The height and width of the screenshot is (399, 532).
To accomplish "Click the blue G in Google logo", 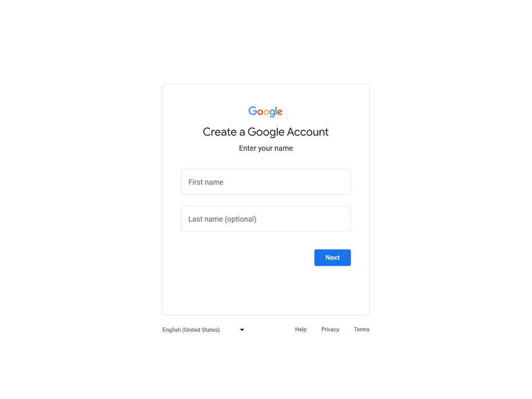I will [x=253, y=111].
